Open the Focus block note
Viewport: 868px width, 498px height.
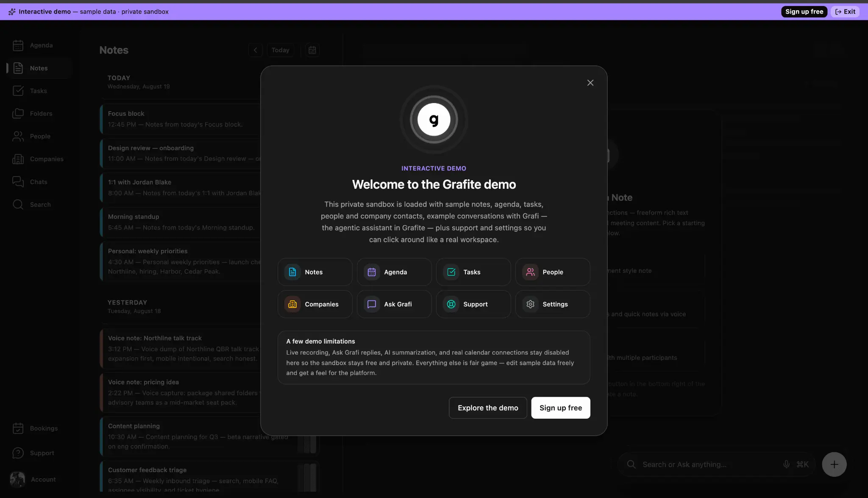(181, 119)
